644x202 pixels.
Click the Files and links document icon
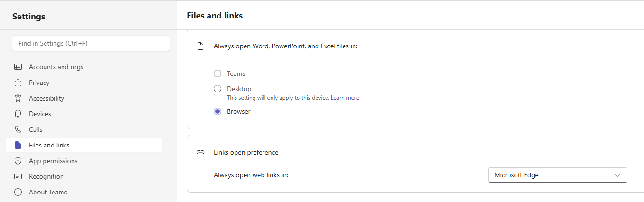(x=18, y=145)
